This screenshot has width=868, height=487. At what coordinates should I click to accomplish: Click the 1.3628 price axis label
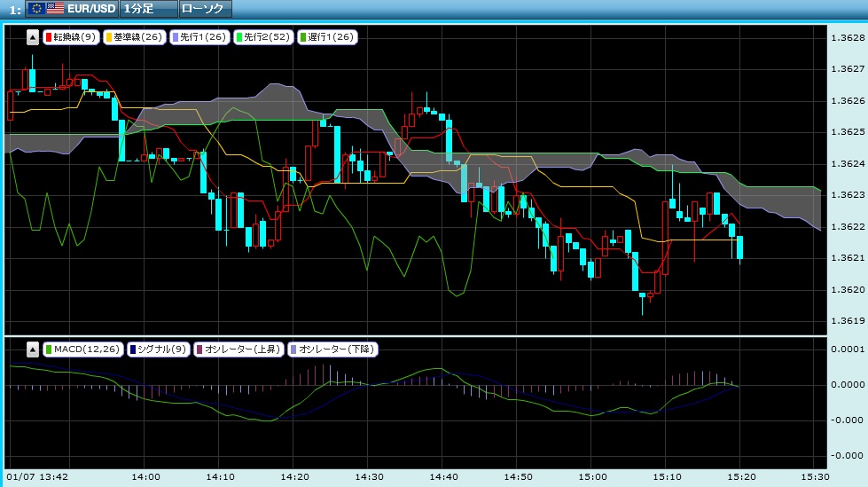pyautogui.click(x=848, y=37)
